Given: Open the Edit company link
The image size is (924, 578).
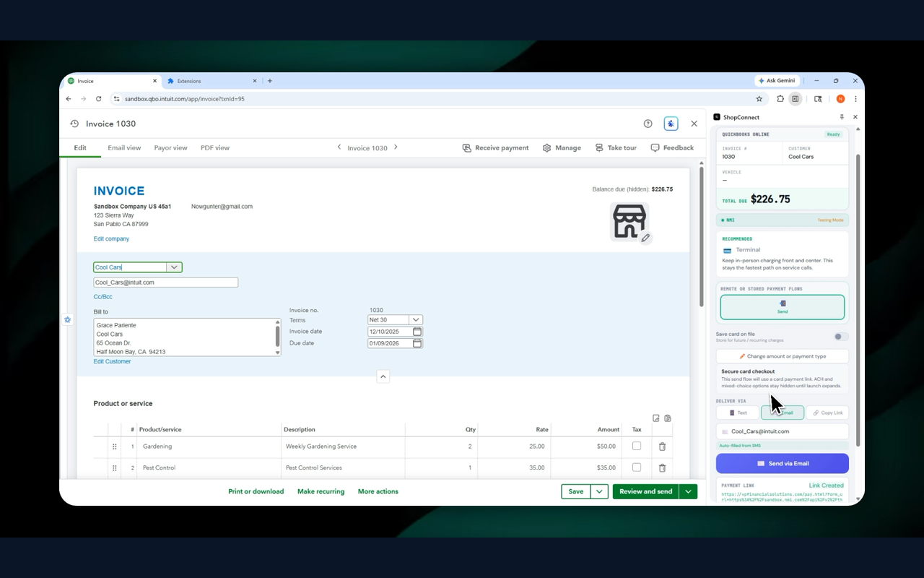Looking at the screenshot, I should 111,238.
